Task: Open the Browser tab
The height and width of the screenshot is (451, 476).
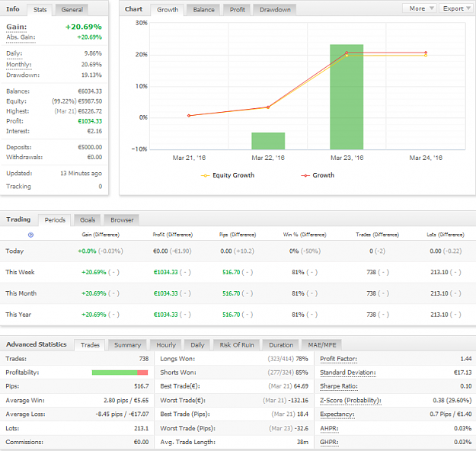Action: point(122,220)
